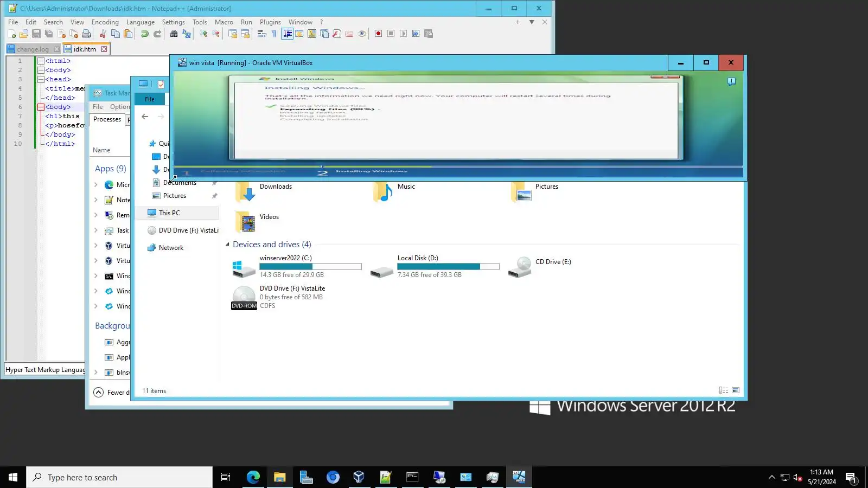Click the taskbar search box
Viewport: 868px width, 488px height.
pyautogui.click(x=119, y=477)
